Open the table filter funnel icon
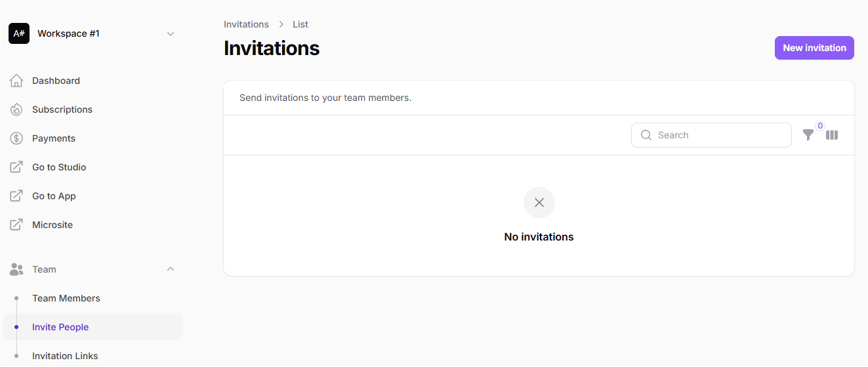The width and height of the screenshot is (868, 367). click(808, 135)
